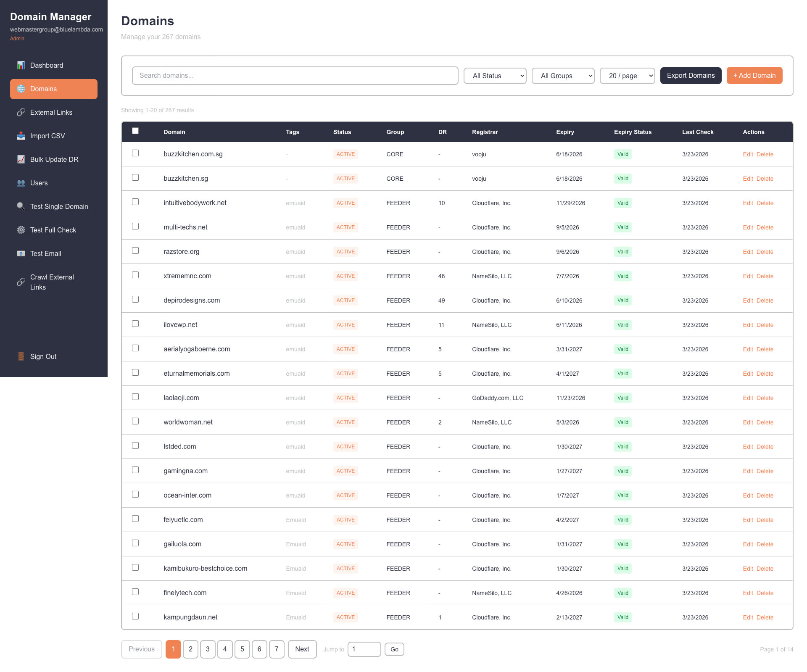This screenshot has width=807, height=672.
Task: Check the select-all checkbox in table header
Action: pos(135,131)
